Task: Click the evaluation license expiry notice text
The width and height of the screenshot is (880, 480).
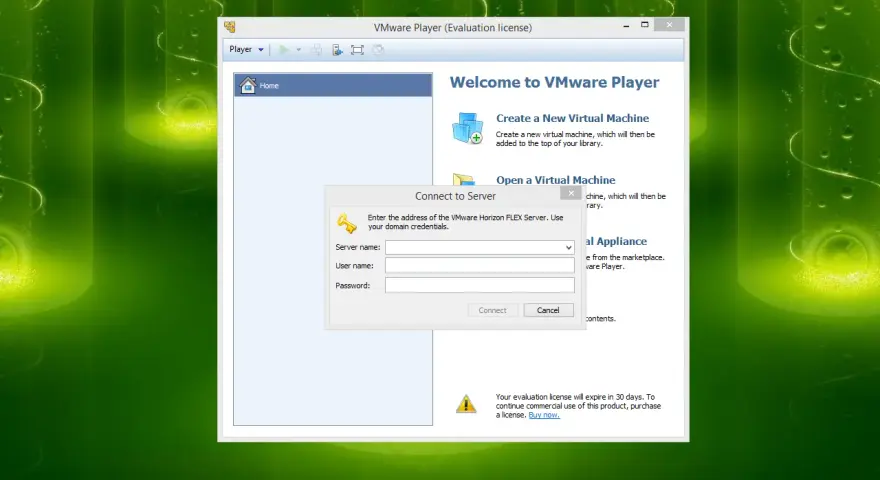Action: [578, 405]
